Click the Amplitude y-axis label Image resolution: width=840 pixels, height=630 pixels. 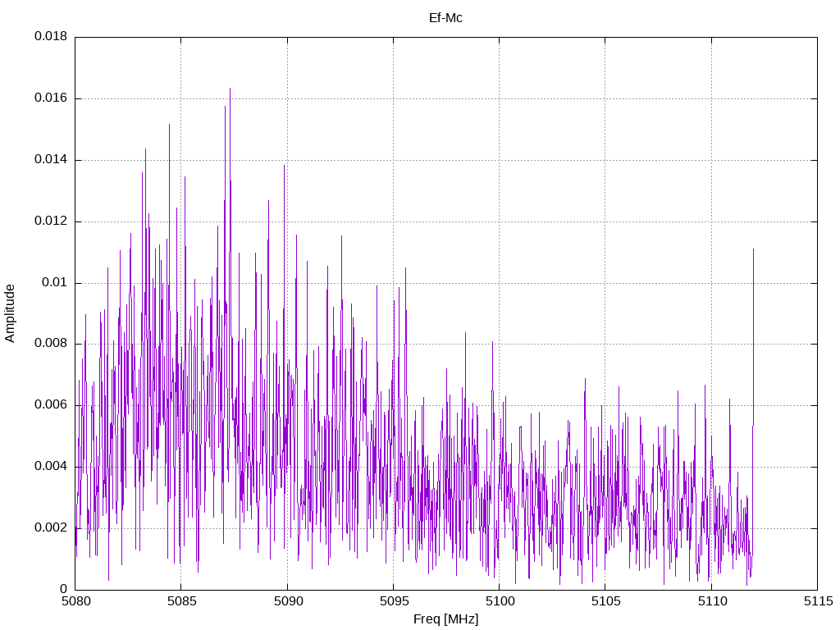coord(10,313)
